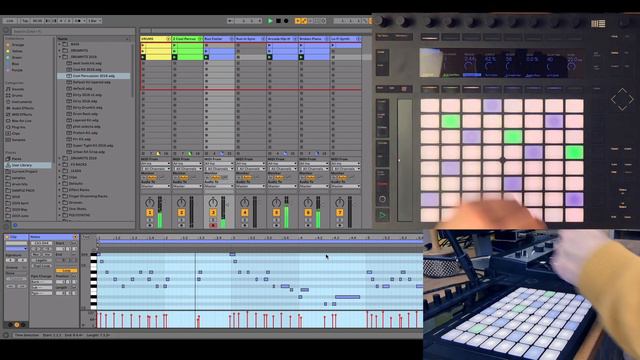Expand the LEADS folder

pyautogui.click(x=60, y=171)
